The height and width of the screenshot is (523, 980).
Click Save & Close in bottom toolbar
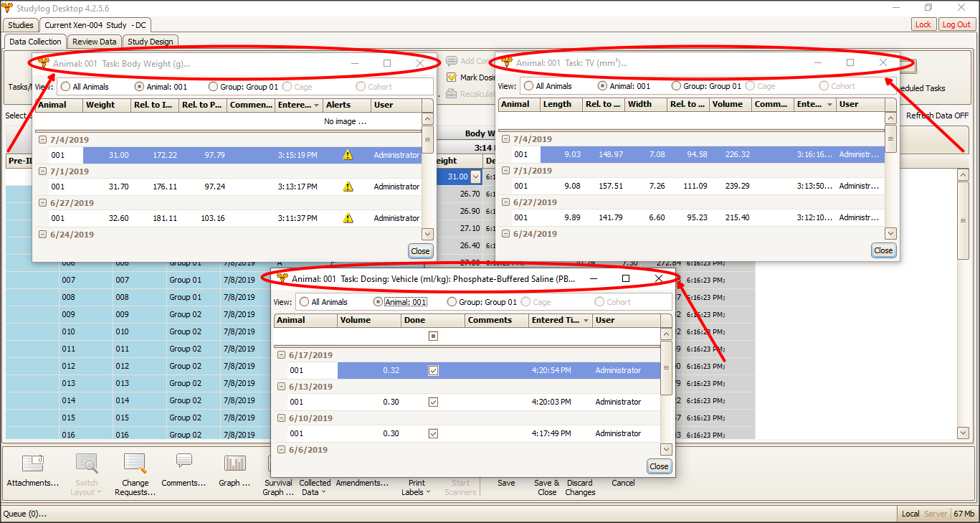coord(547,487)
